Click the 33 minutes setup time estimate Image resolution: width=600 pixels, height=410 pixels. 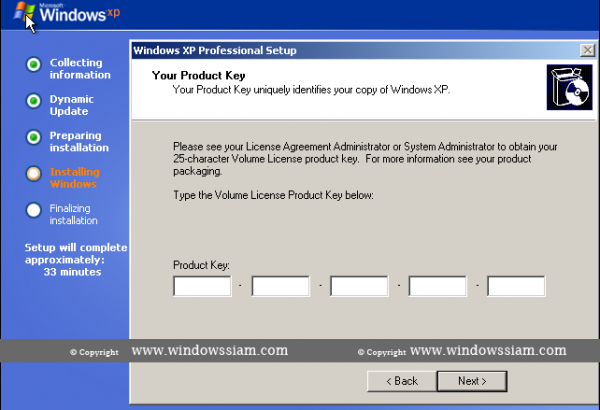point(71,271)
